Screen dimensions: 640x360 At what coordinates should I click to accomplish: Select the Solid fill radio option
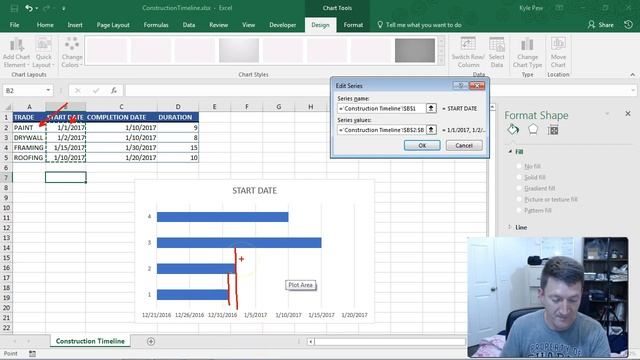tap(519, 177)
